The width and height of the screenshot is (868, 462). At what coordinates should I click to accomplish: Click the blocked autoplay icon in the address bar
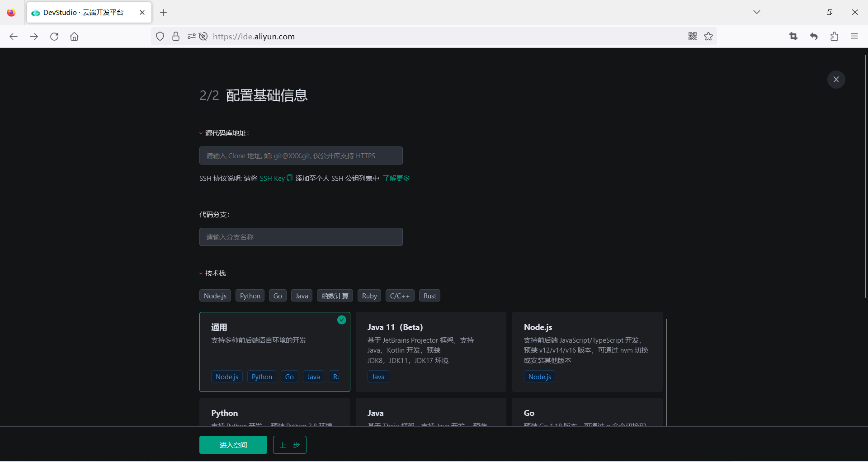203,37
